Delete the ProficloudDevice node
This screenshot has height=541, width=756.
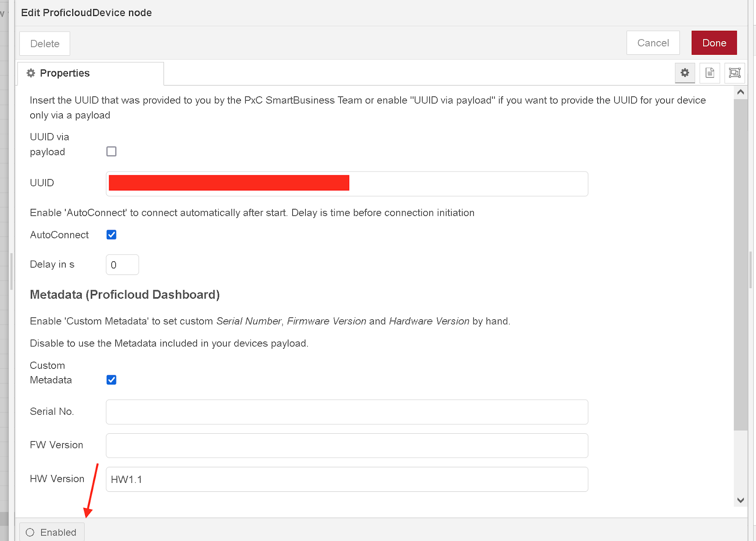pyautogui.click(x=45, y=43)
